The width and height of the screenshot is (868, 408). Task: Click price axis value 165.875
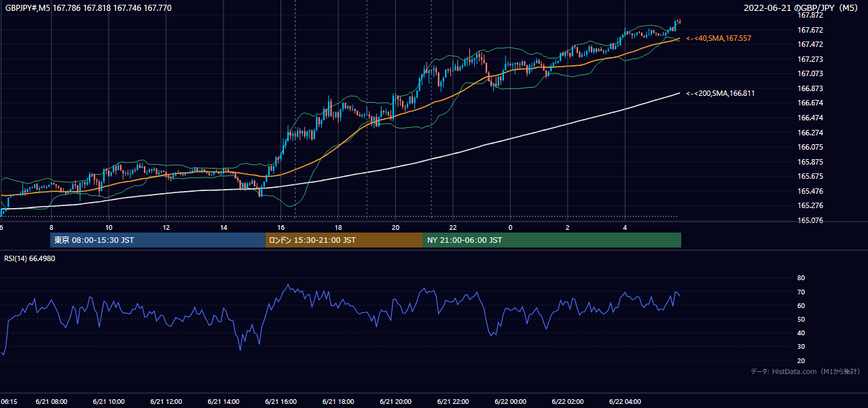(x=810, y=162)
